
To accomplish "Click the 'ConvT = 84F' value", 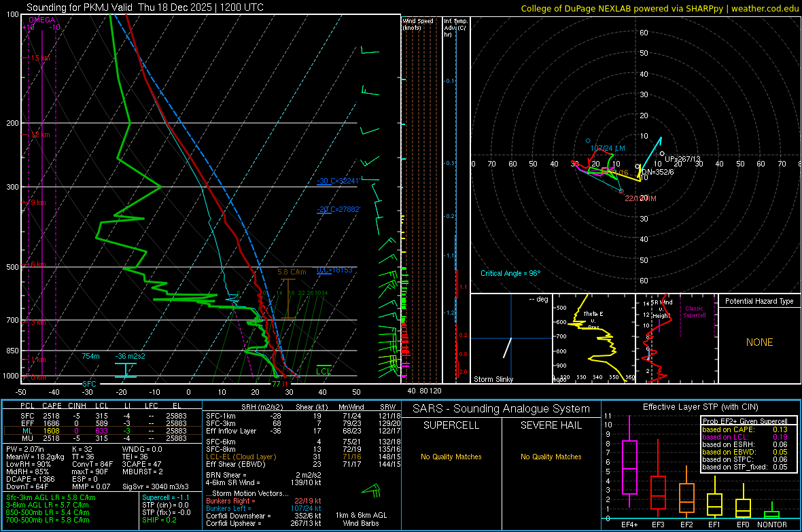I will pyautogui.click(x=92, y=465).
